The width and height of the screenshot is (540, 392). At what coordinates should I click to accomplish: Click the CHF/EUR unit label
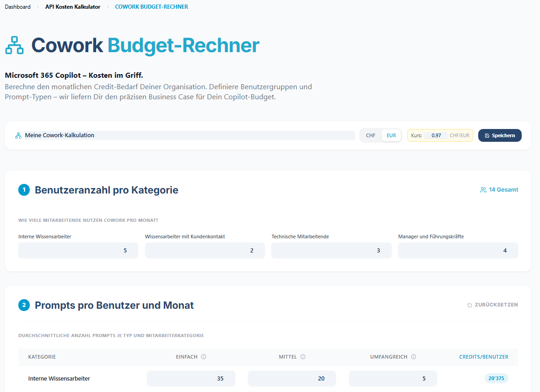pos(459,135)
